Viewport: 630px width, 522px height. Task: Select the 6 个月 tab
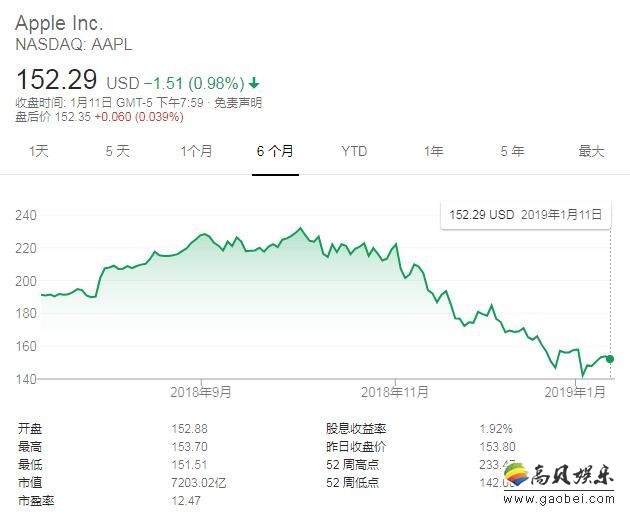click(x=275, y=151)
